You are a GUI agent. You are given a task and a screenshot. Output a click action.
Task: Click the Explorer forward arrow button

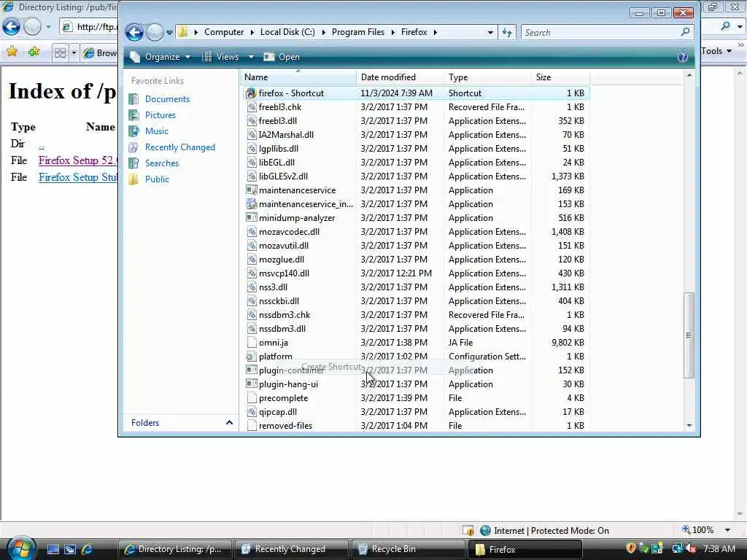(155, 32)
